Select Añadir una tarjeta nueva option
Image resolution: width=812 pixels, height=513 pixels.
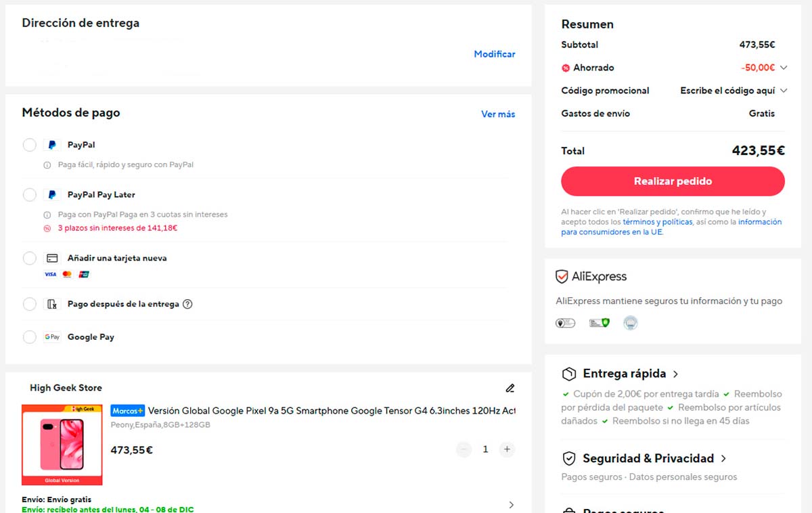coord(30,259)
